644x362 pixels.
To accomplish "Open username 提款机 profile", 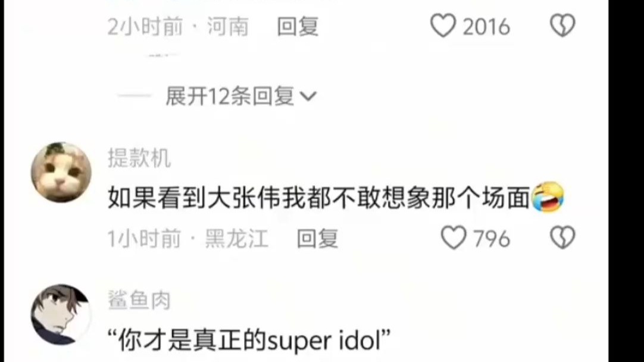I will coord(139,158).
